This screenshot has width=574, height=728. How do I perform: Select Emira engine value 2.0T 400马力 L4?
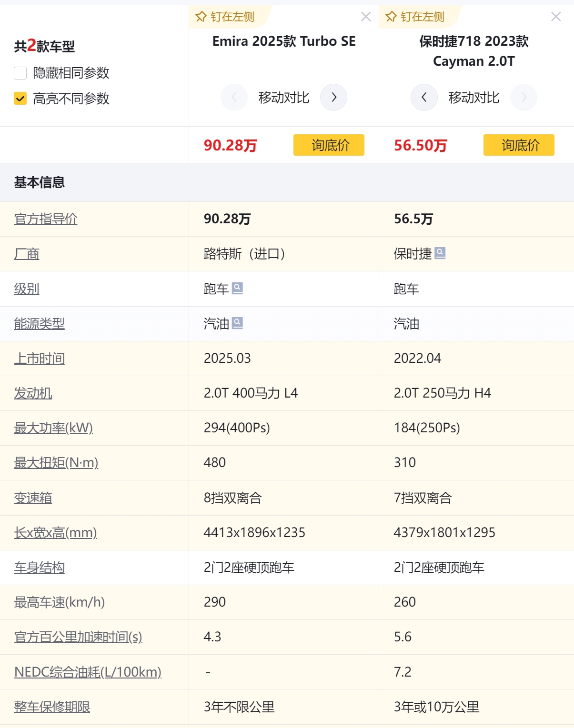tap(251, 393)
